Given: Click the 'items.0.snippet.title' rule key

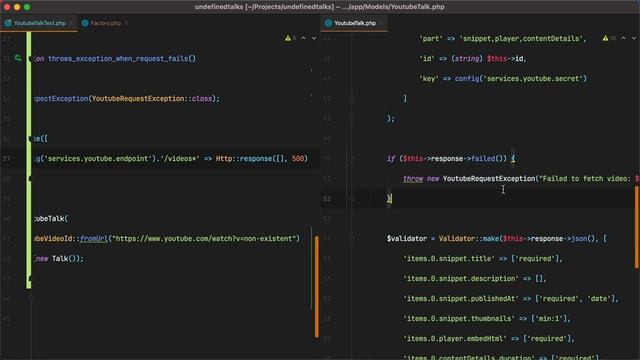Looking at the screenshot, I should click(449, 258).
